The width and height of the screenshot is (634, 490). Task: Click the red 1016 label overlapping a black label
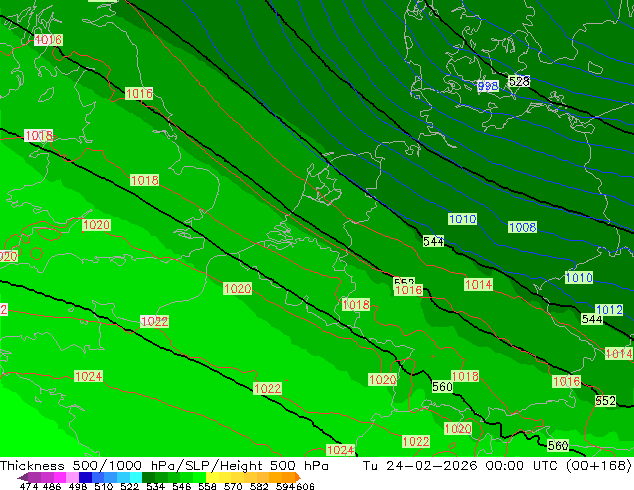coord(408,290)
